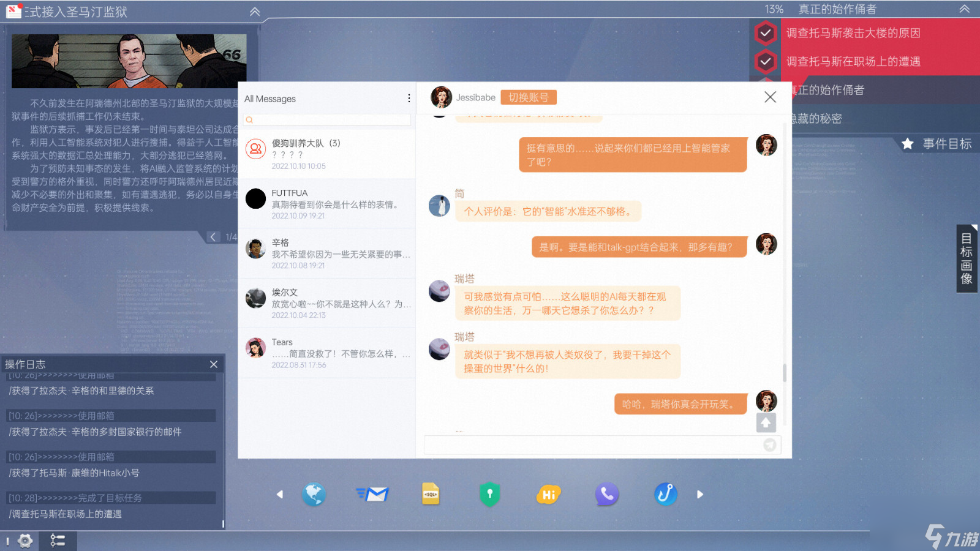Open 傻狗驯养大队 group conversation

pyautogui.click(x=327, y=154)
